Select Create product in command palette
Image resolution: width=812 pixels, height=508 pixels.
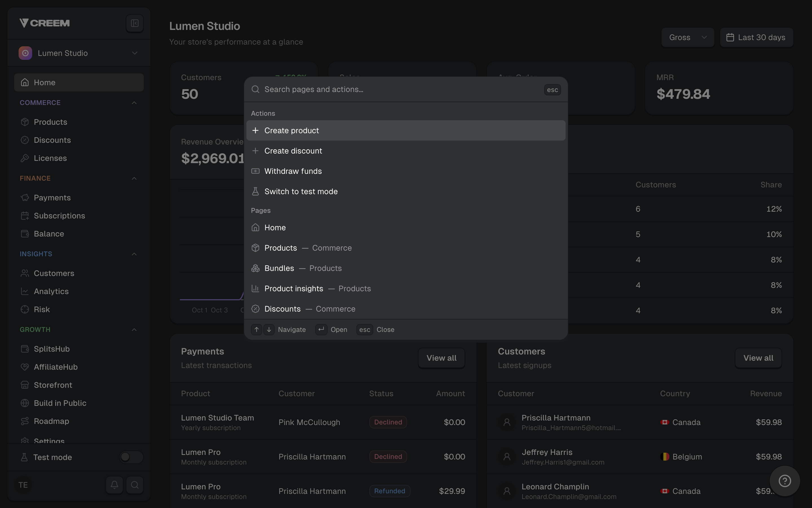406,130
